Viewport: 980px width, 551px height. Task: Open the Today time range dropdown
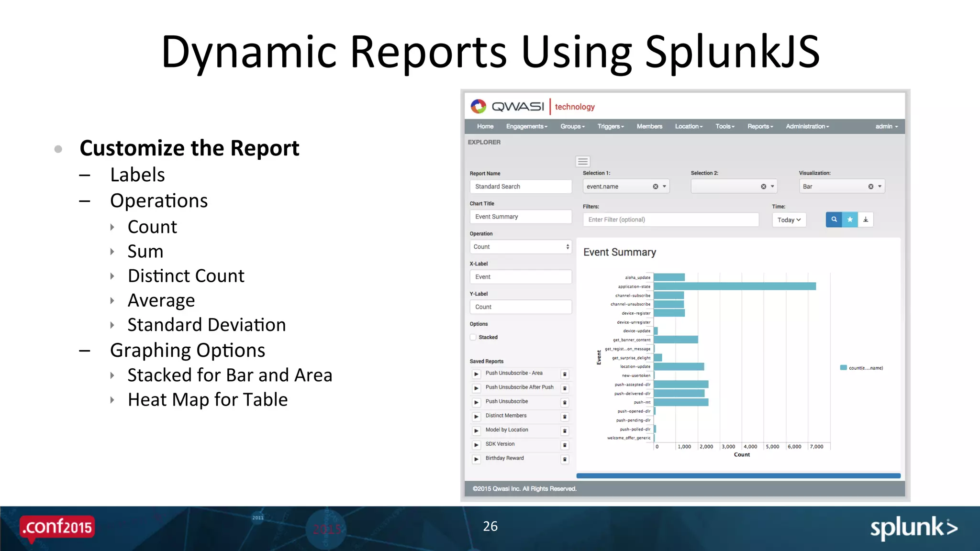pos(789,220)
